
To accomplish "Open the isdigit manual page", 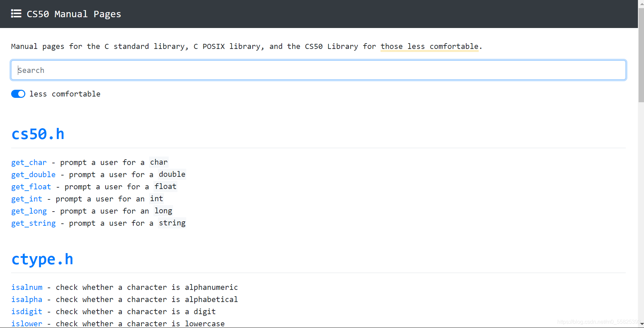I will coord(27,311).
